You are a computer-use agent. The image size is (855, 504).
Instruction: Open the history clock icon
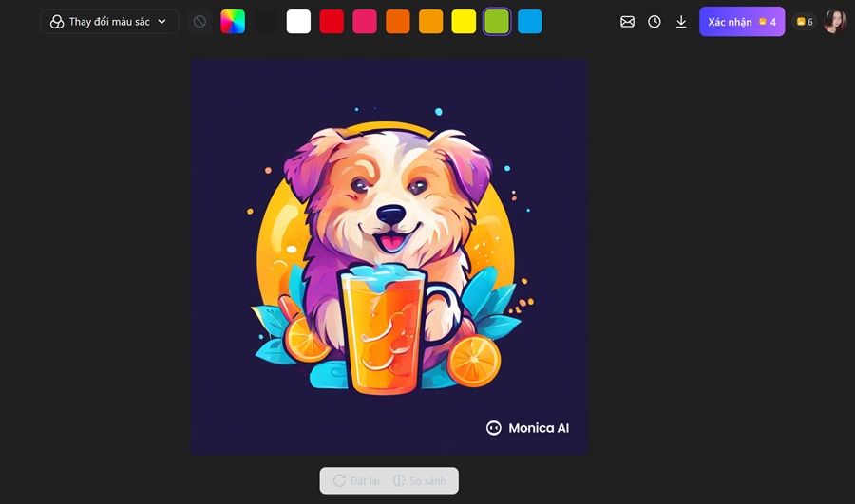point(655,22)
